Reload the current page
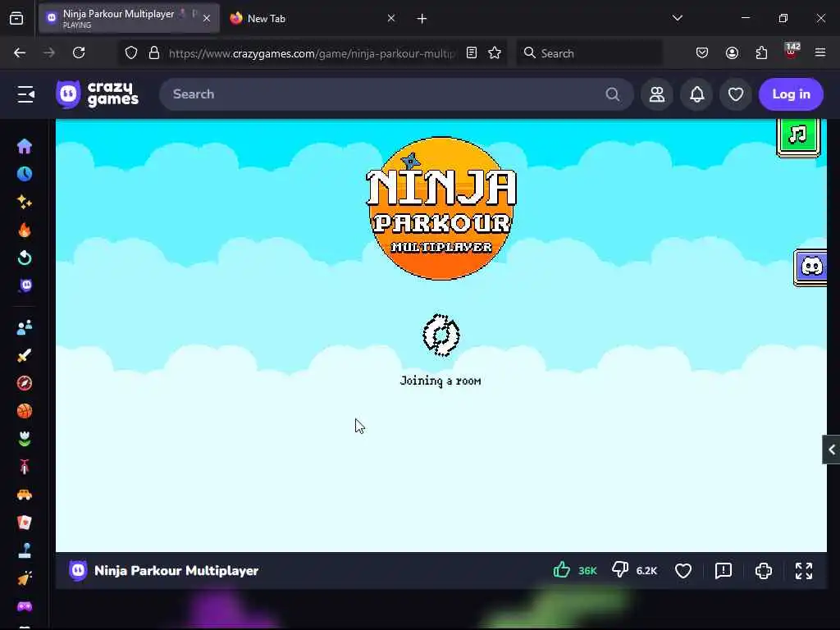This screenshot has height=630, width=840. tap(79, 52)
